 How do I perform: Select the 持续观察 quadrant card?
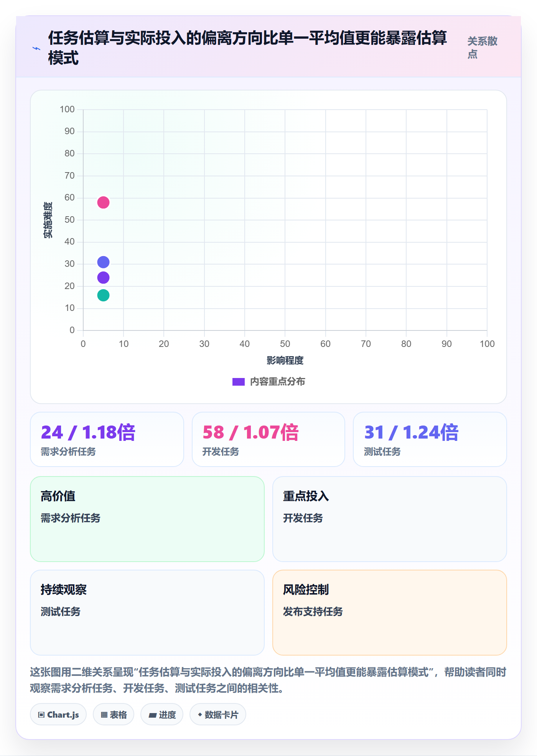point(147,613)
